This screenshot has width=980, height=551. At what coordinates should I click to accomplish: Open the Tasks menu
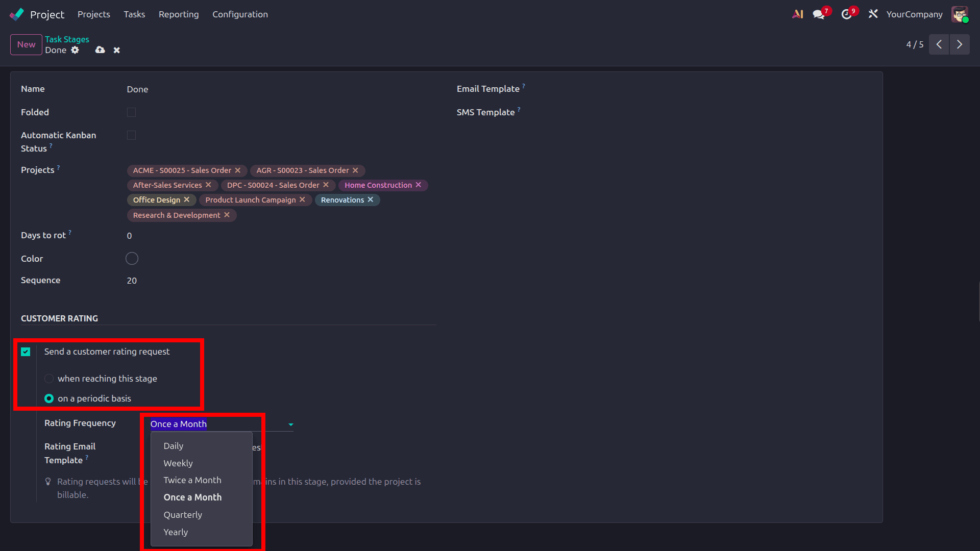click(x=134, y=14)
